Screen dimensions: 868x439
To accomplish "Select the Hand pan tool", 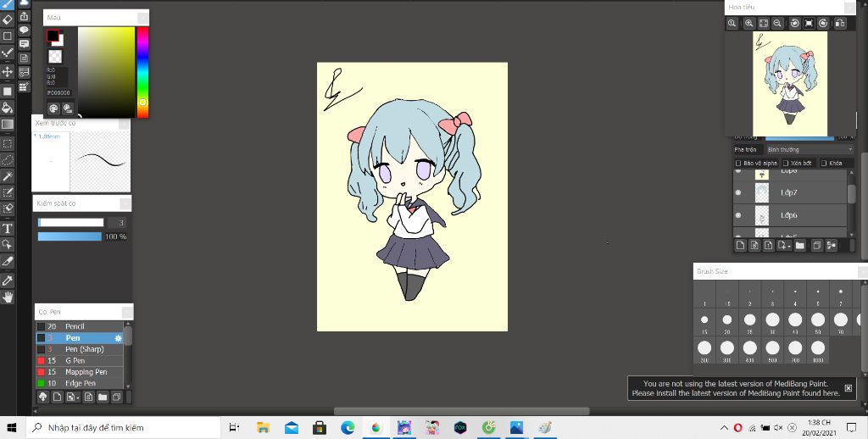I will [x=7, y=297].
